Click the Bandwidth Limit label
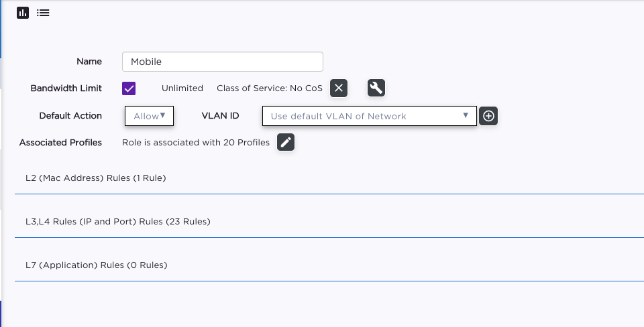 [66, 88]
